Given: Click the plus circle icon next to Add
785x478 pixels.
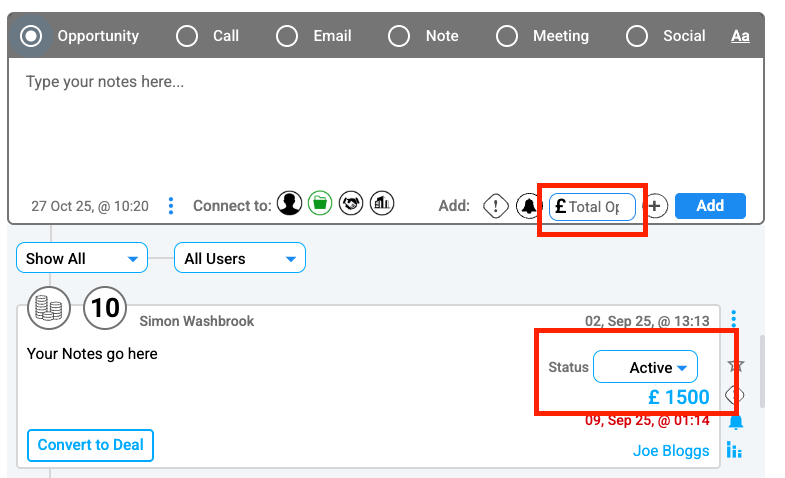Looking at the screenshot, I should click(655, 206).
